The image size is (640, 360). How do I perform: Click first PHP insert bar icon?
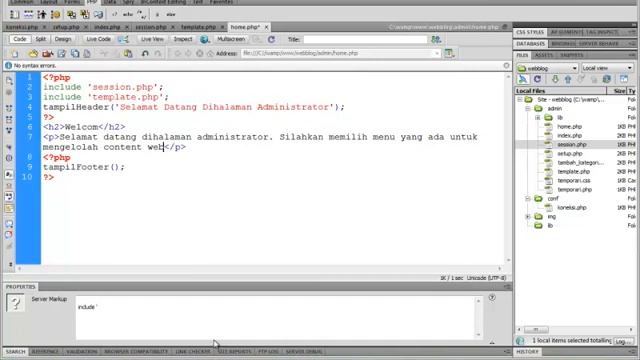coord(14,15)
